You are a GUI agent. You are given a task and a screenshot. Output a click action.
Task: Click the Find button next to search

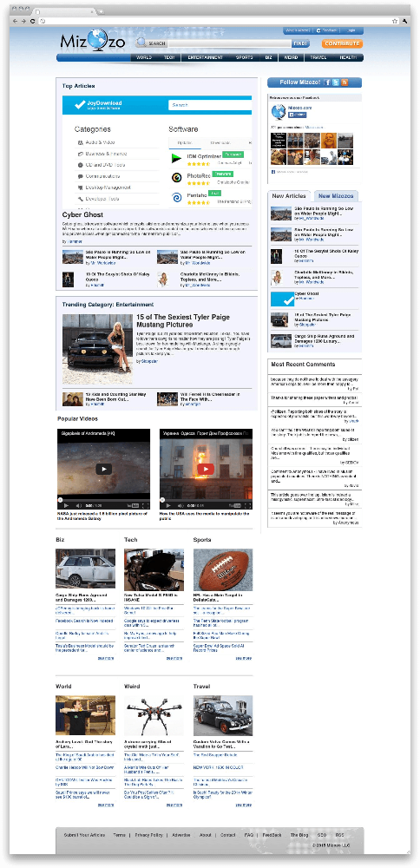click(x=300, y=43)
